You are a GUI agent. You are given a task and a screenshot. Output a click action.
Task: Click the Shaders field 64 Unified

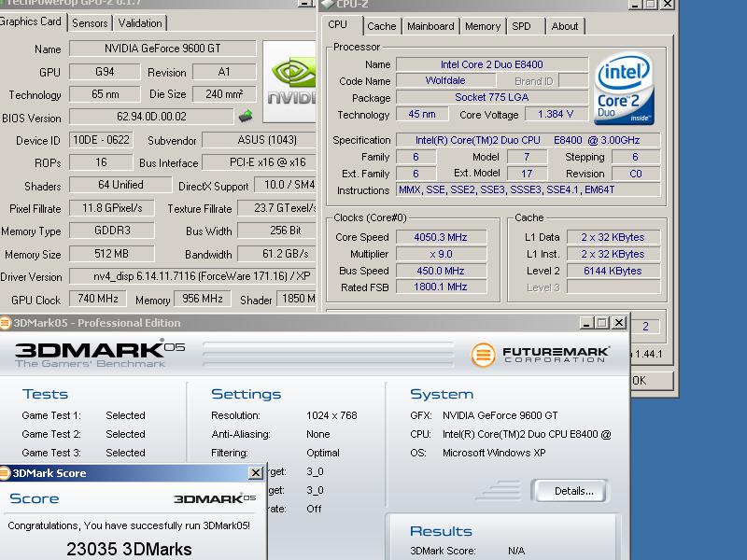120,185
